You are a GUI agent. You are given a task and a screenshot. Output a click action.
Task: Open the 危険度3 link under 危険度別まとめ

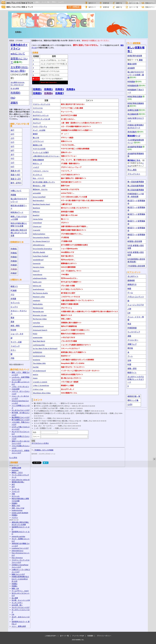14,257
